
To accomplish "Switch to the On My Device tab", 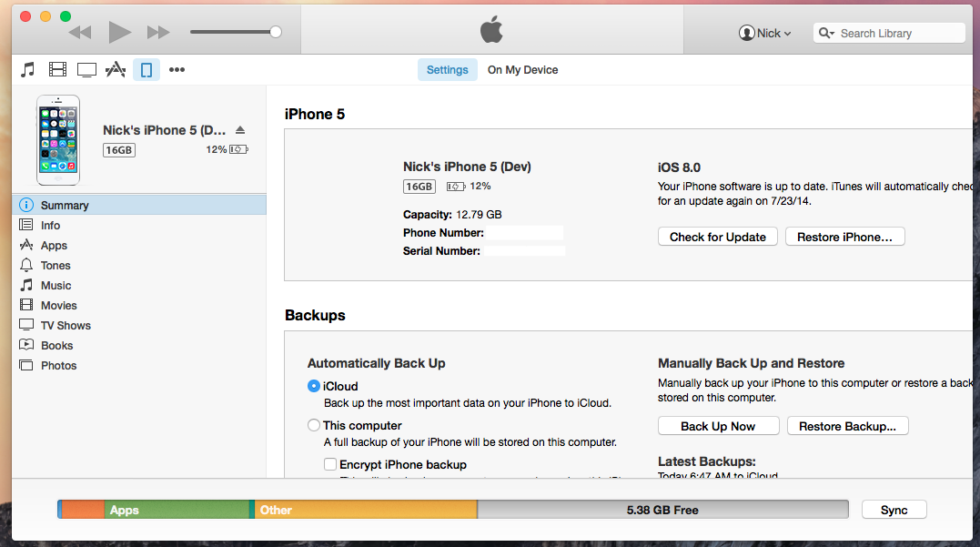I will tap(522, 70).
